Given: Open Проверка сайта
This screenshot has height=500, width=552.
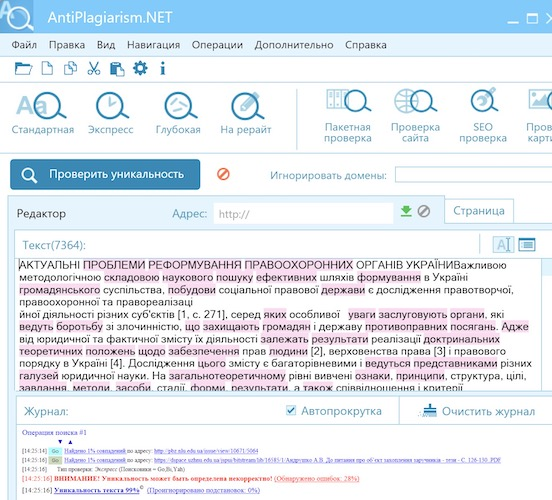Looking at the screenshot, I should point(415,116).
